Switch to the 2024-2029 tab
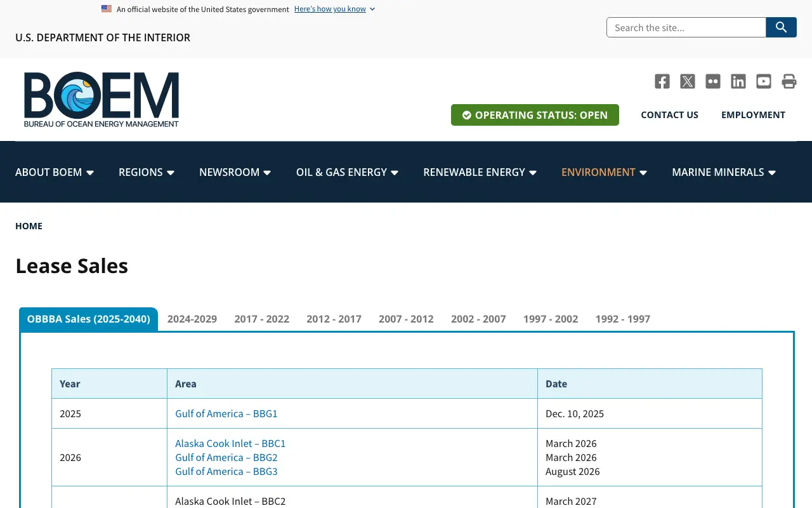Image resolution: width=812 pixels, height=508 pixels. (192, 319)
